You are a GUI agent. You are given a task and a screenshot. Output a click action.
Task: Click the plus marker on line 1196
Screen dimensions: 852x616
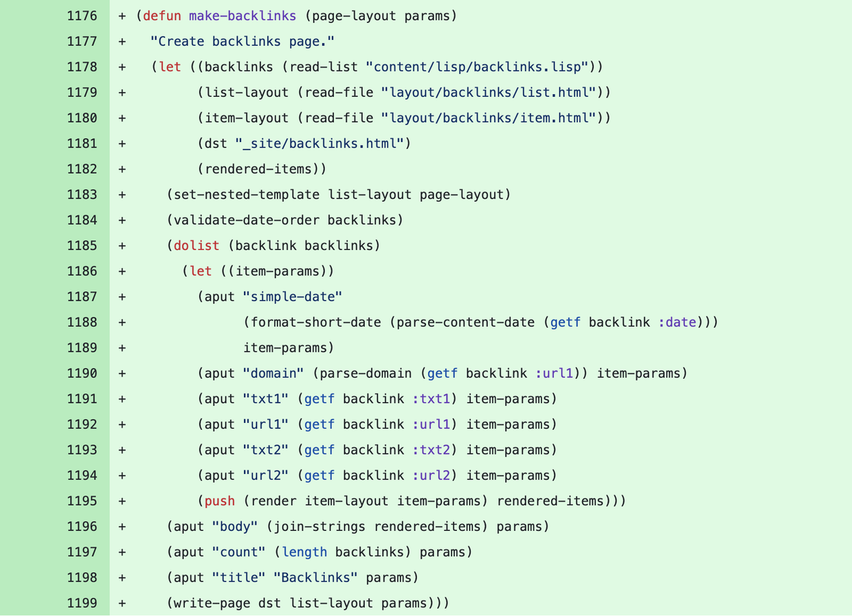point(122,526)
